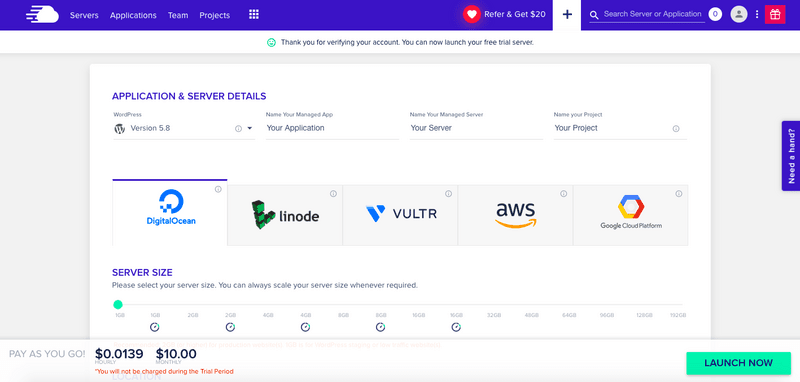This screenshot has width=800, height=382.
Task: Click the Launch Now button
Action: [x=738, y=363]
